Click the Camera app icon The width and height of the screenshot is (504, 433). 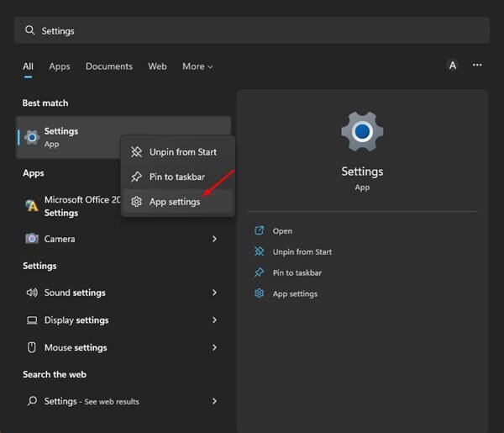point(32,239)
